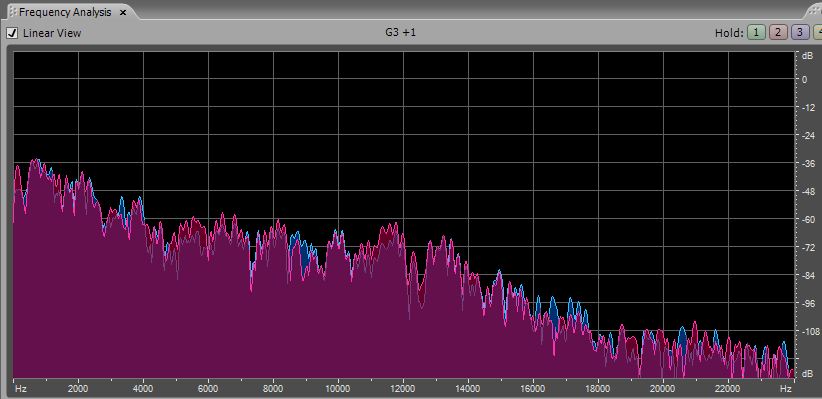Click the -36 mark on the dB scale

pos(808,163)
